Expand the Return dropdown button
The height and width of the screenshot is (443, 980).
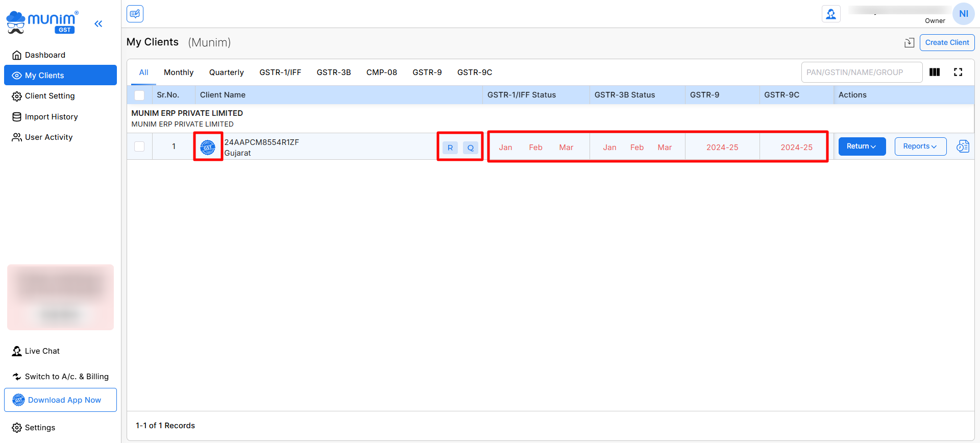(x=862, y=146)
